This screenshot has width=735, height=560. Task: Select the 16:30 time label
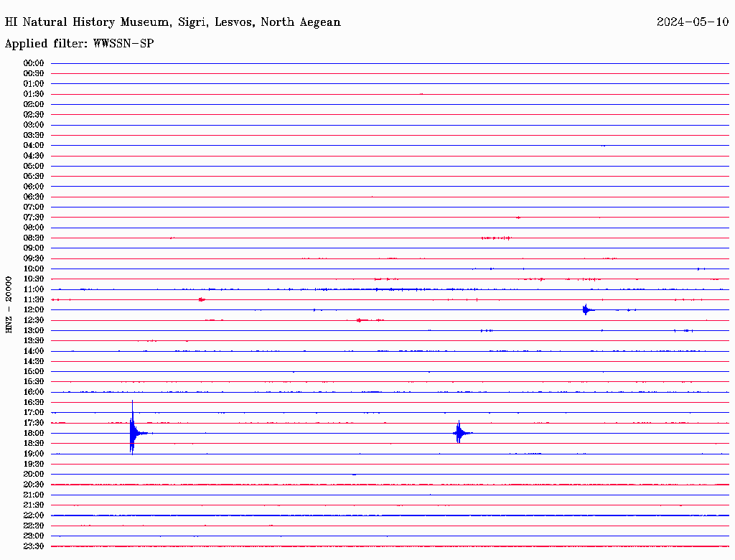[x=34, y=403]
